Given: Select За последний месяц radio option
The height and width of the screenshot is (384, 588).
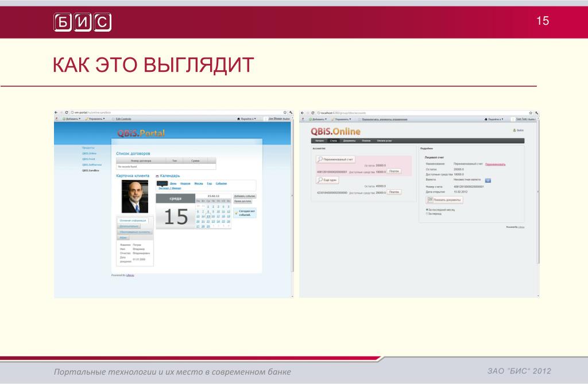Looking at the screenshot, I should 427,210.
